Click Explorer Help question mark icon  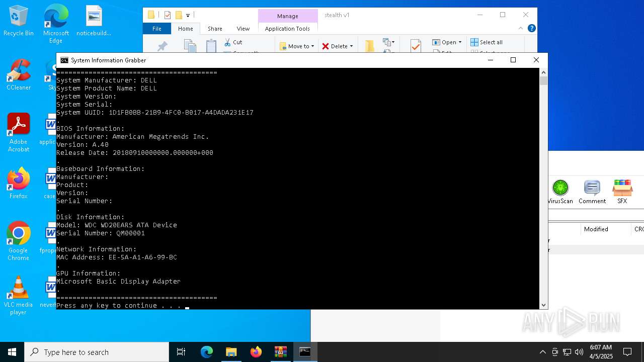pos(531,28)
